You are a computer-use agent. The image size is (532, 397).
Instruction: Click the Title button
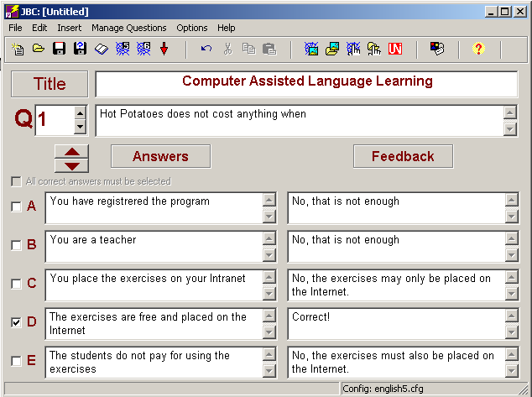pyautogui.click(x=50, y=84)
